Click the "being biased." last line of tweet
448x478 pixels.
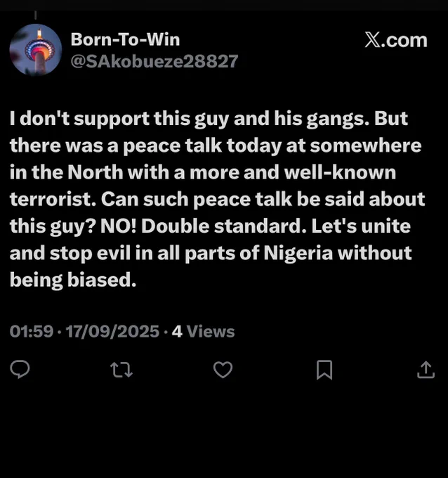[x=73, y=280]
